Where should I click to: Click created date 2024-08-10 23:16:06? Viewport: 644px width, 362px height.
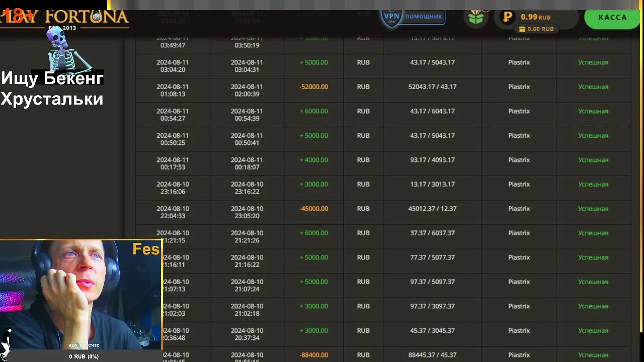click(173, 188)
